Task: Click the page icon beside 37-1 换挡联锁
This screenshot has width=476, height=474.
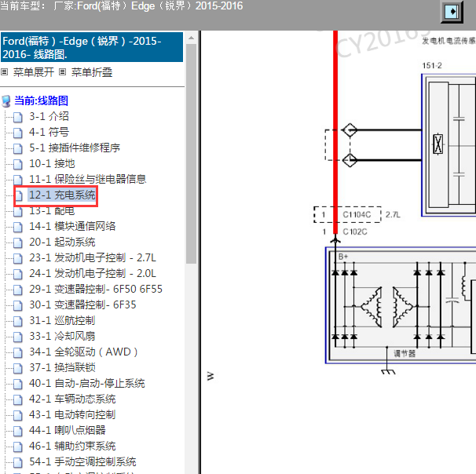Action: (x=18, y=368)
